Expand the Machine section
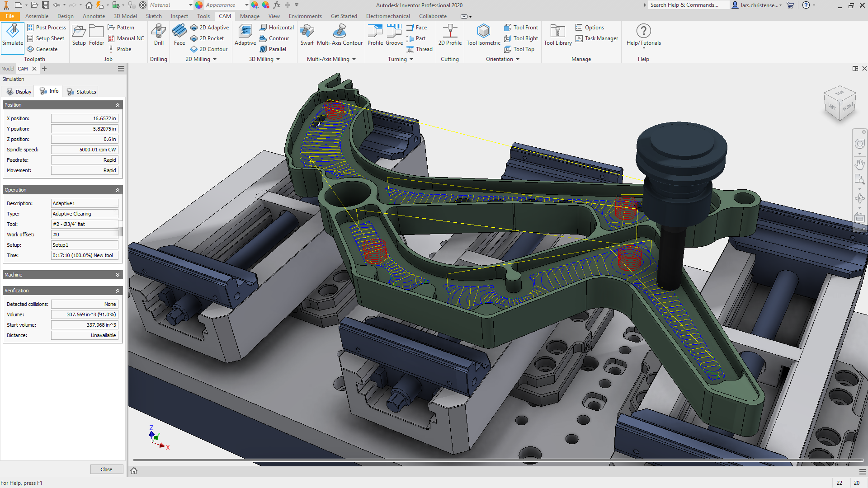The image size is (868, 488). tap(118, 274)
